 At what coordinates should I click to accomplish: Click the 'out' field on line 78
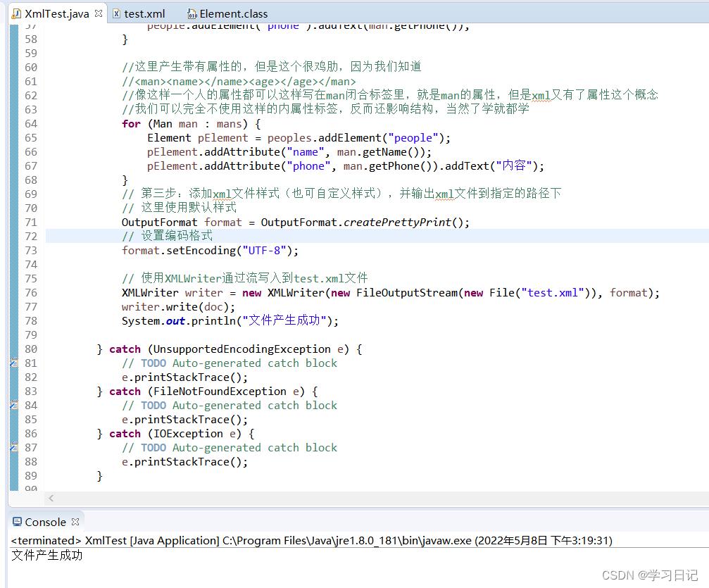[x=175, y=320]
